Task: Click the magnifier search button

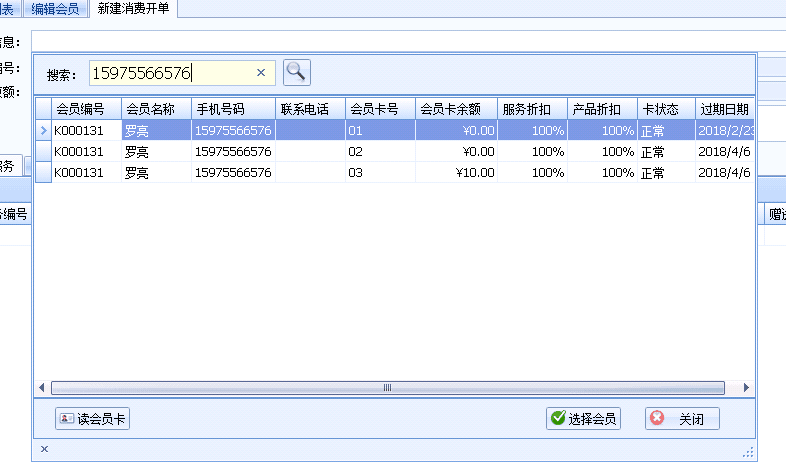Action: tap(297, 72)
